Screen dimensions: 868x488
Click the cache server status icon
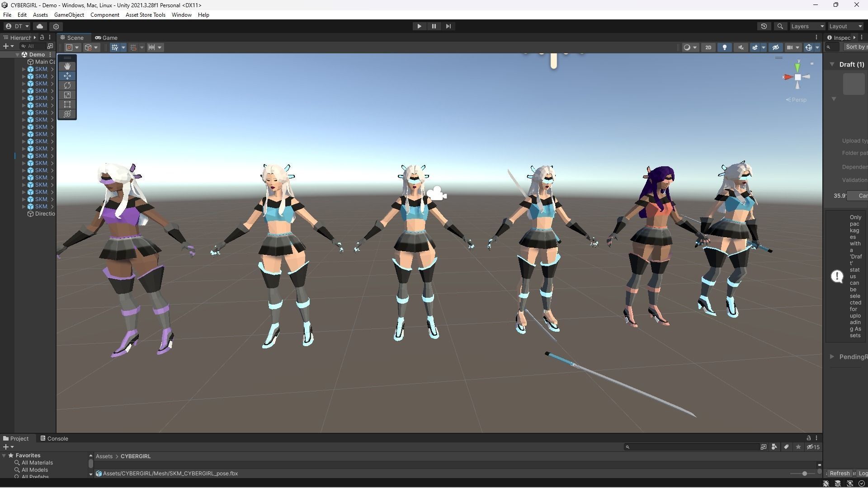pos(838,483)
